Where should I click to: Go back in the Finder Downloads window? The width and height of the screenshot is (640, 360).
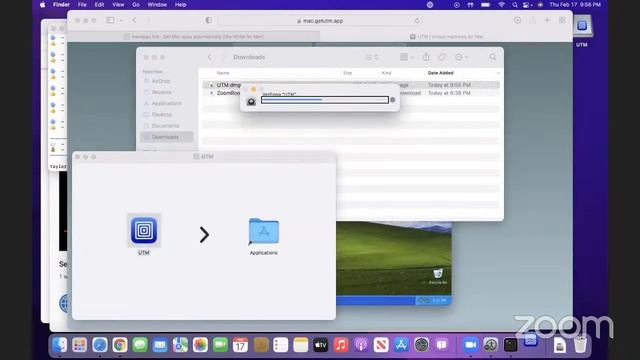pos(210,57)
